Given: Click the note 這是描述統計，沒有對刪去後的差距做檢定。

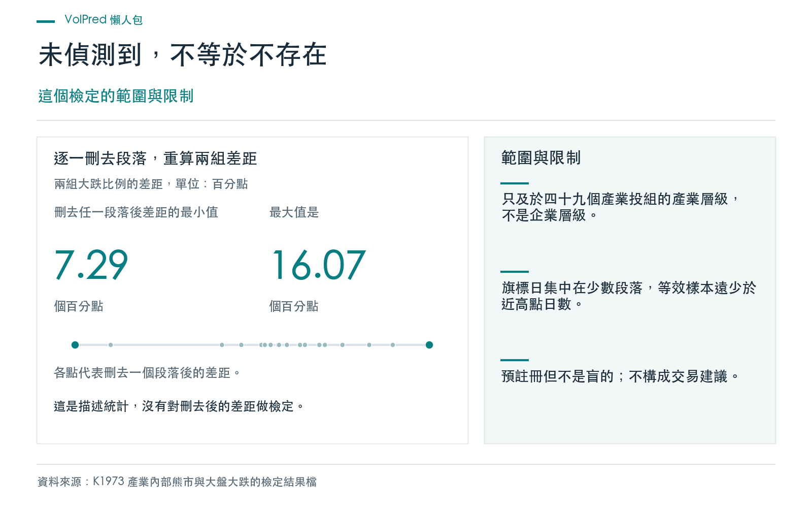Looking at the screenshot, I should (x=179, y=406).
